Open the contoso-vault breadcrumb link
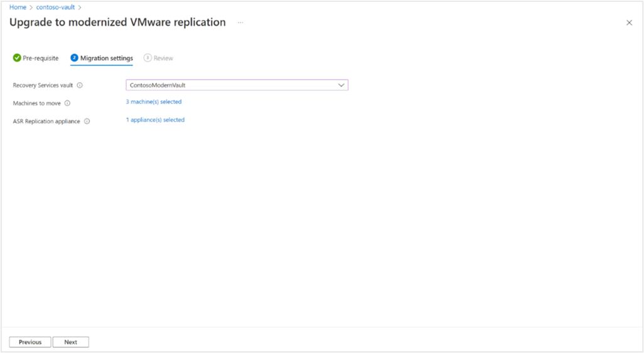Viewport: 644px width, 353px height. click(x=55, y=8)
